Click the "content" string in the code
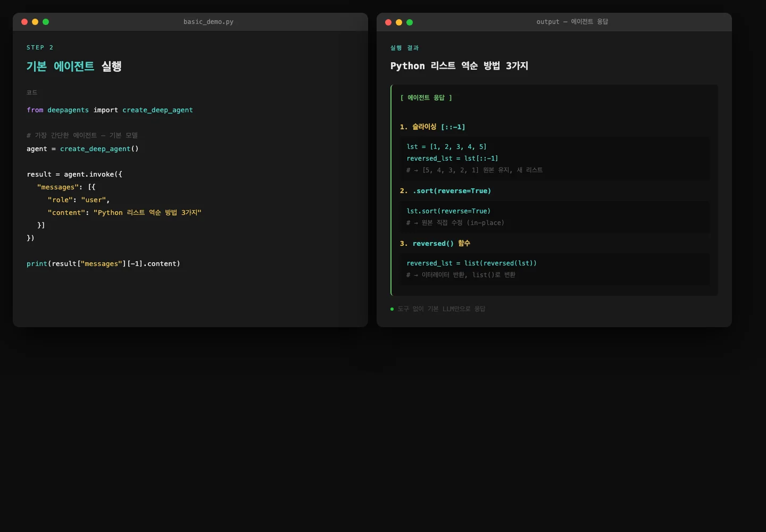This screenshot has height=532, width=766. coord(66,213)
